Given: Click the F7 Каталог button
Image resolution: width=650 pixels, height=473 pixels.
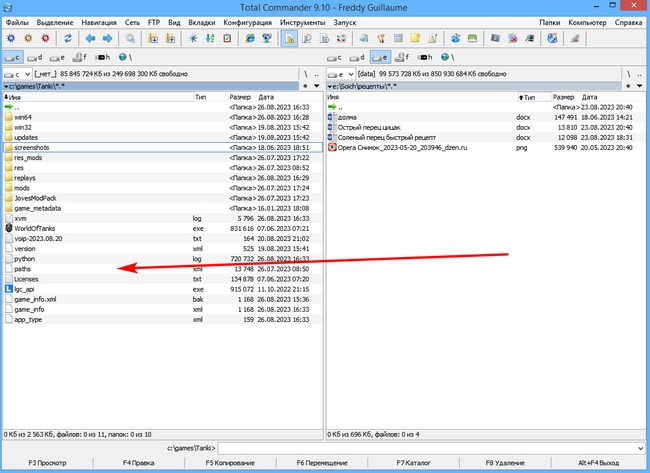Looking at the screenshot, I should [x=413, y=463].
